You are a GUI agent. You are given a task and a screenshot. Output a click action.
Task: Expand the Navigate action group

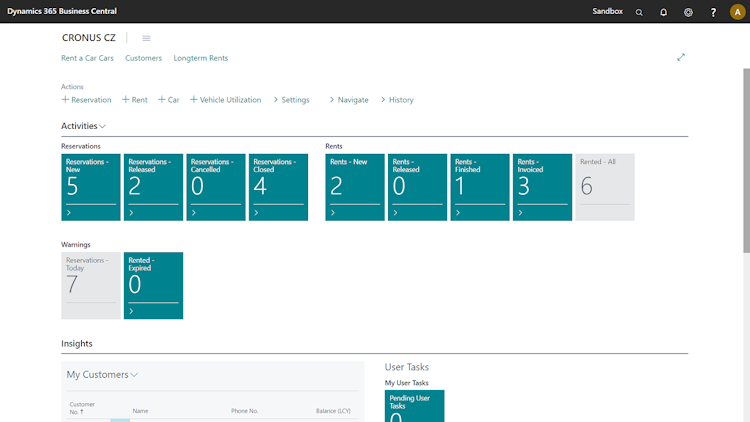[349, 100]
